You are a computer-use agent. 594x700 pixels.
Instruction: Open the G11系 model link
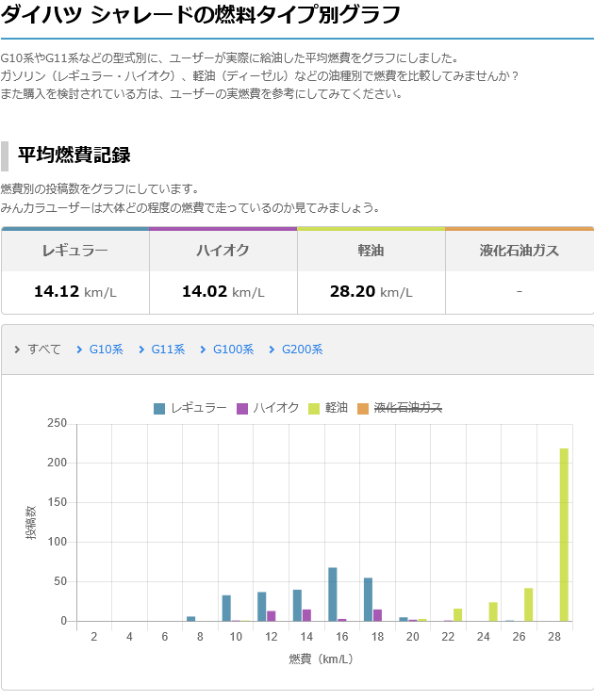click(168, 350)
